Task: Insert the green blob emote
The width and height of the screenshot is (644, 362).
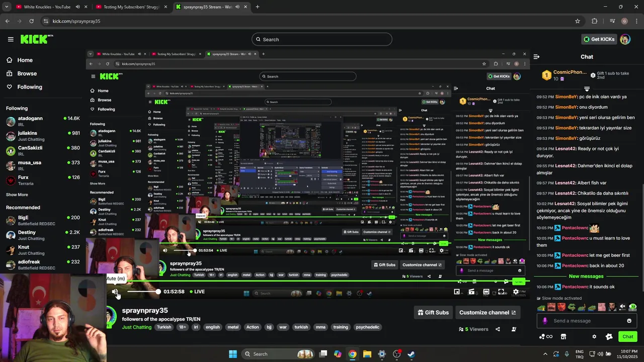Action: coord(632,307)
